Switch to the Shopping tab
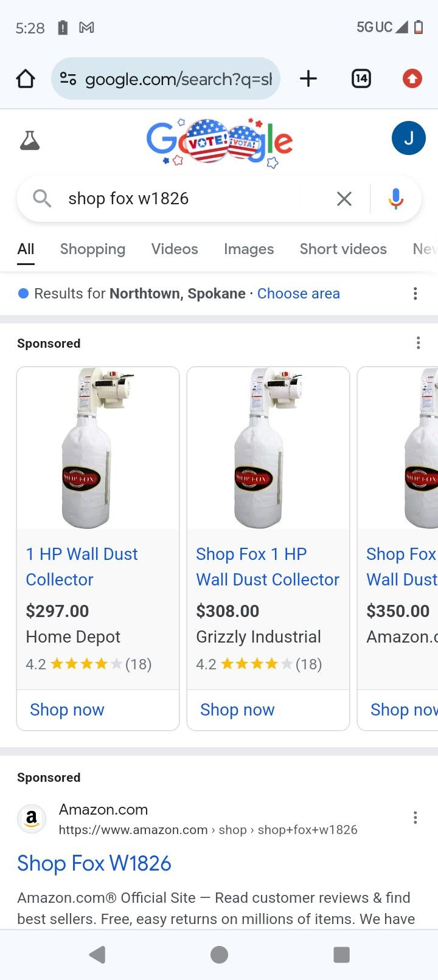 (x=92, y=249)
